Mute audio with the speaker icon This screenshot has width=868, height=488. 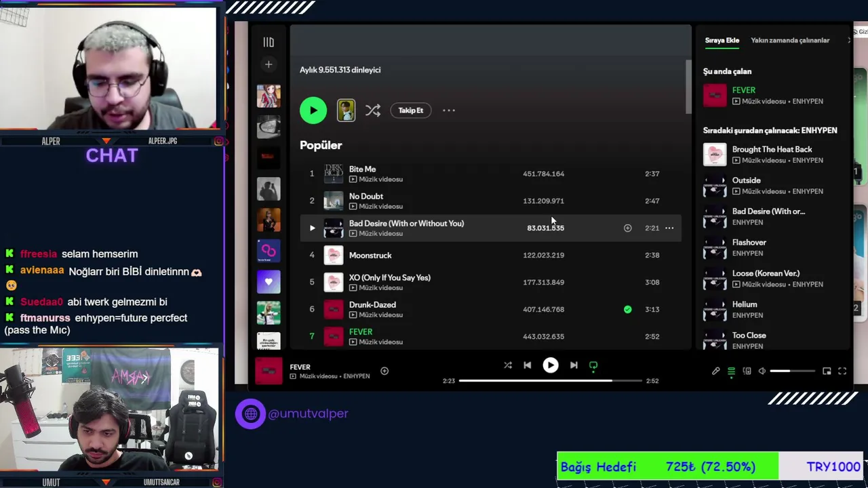pyautogui.click(x=762, y=371)
